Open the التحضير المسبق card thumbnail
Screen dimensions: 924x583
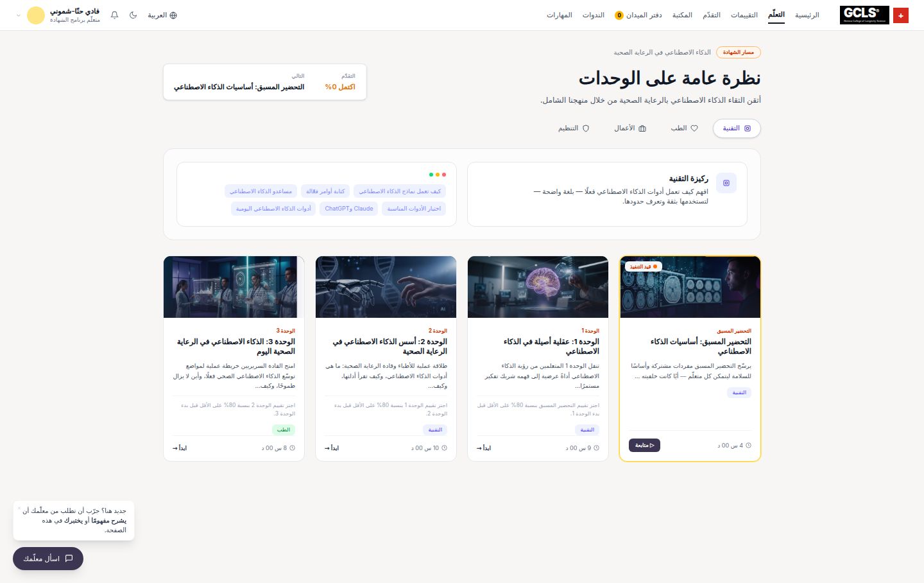click(x=690, y=287)
